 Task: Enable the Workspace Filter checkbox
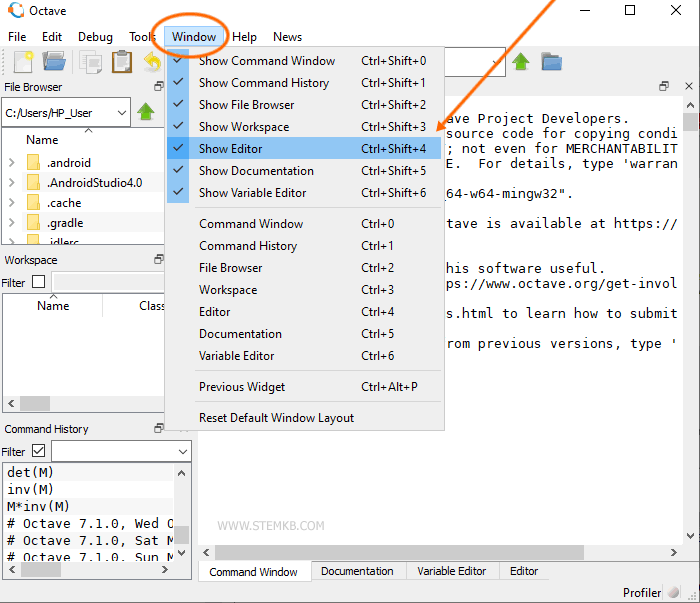[x=39, y=282]
